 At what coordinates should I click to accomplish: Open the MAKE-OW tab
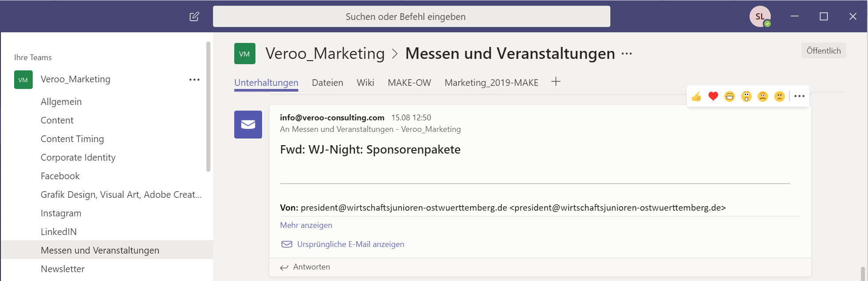(409, 83)
